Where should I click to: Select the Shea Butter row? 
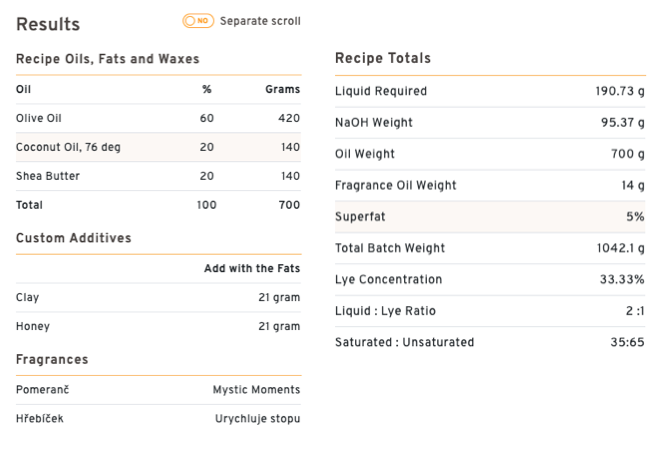158,176
